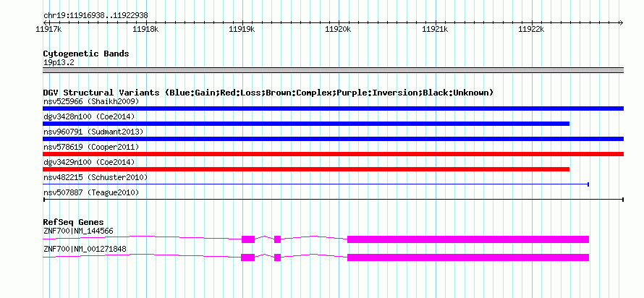Open the RefSeq Genes track title
Image resolution: width=644 pixels, height=298 pixels.
[74, 223]
